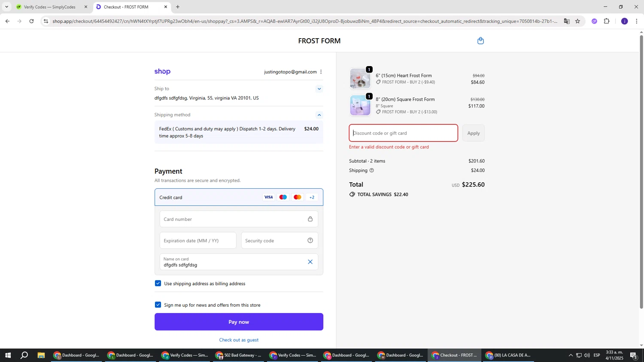Close the Checkout FROST FORM tab
644x362 pixels.
click(x=166, y=7)
